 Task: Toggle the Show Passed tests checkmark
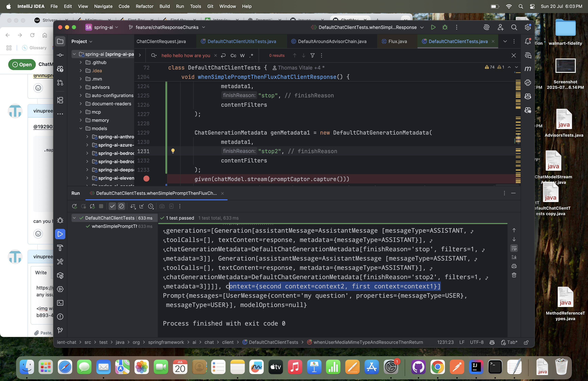pyautogui.click(x=112, y=206)
